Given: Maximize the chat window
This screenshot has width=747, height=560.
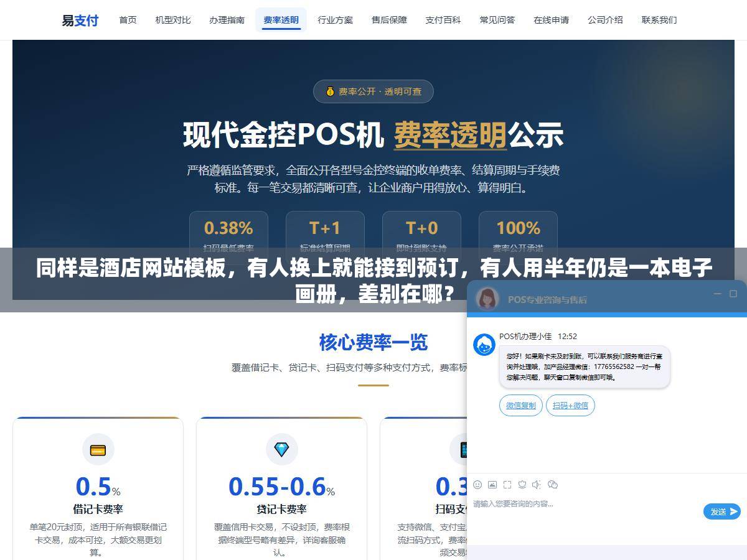Looking at the screenshot, I should pyautogui.click(x=733, y=294).
